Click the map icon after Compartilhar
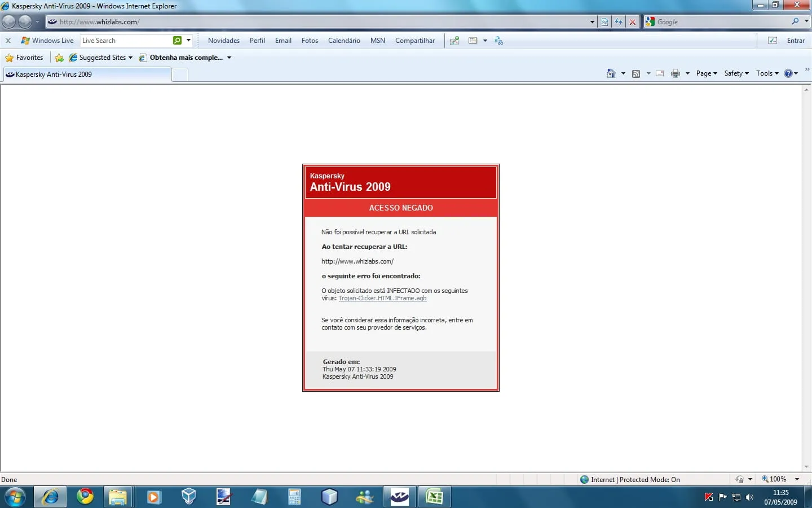Image resolution: width=812 pixels, height=508 pixels. tap(454, 41)
